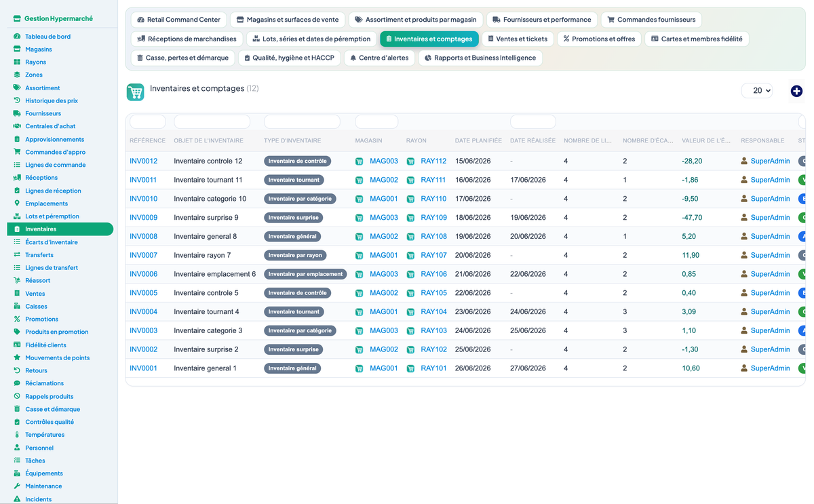Click the Assortiment tag icon in sidebar
This screenshot has height=504, width=814.
[x=17, y=88]
